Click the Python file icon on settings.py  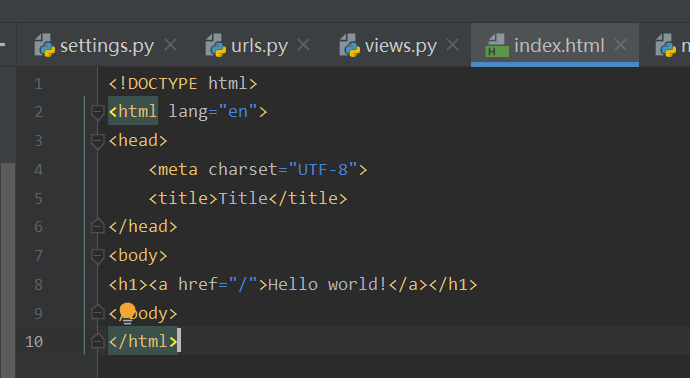point(44,45)
